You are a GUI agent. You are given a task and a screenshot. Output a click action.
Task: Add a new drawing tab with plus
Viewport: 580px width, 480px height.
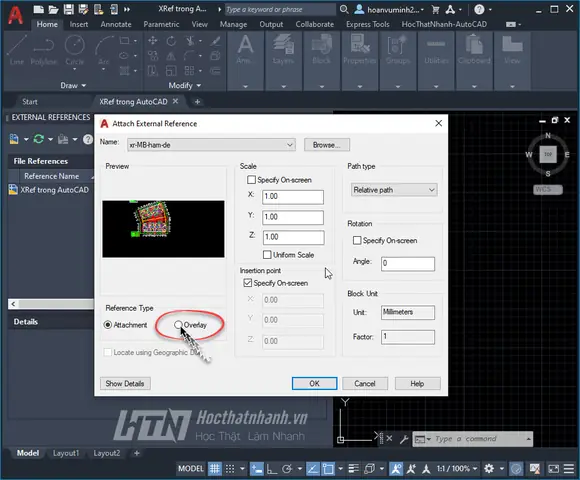coord(197,102)
